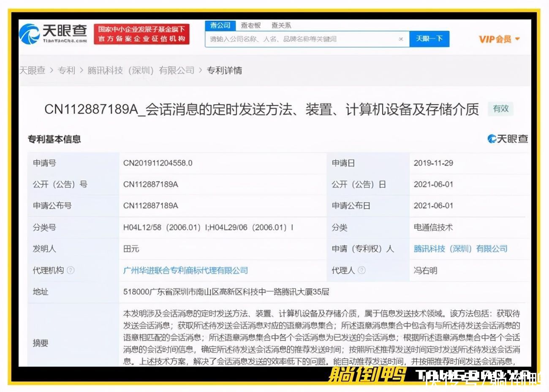Click the 摘要 row label
The width and height of the screenshot is (549, 392).
pyautogui.click(x=41, y=343)
